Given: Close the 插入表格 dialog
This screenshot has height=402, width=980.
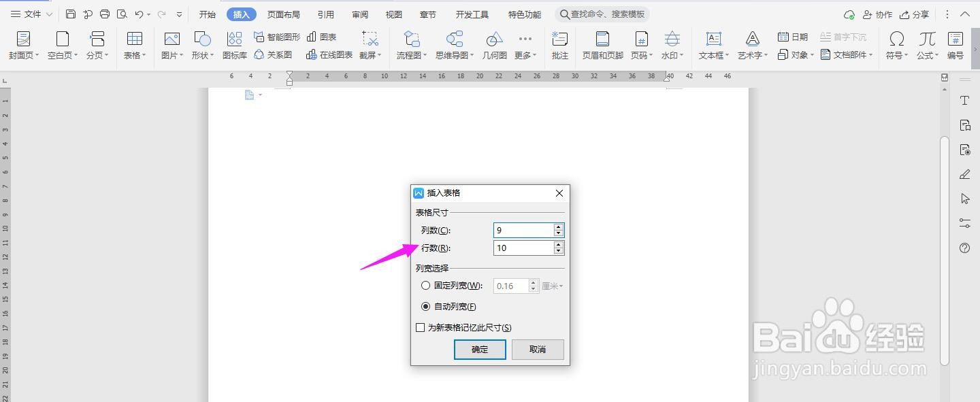Looking at the screenshot, I should [559, 193].
